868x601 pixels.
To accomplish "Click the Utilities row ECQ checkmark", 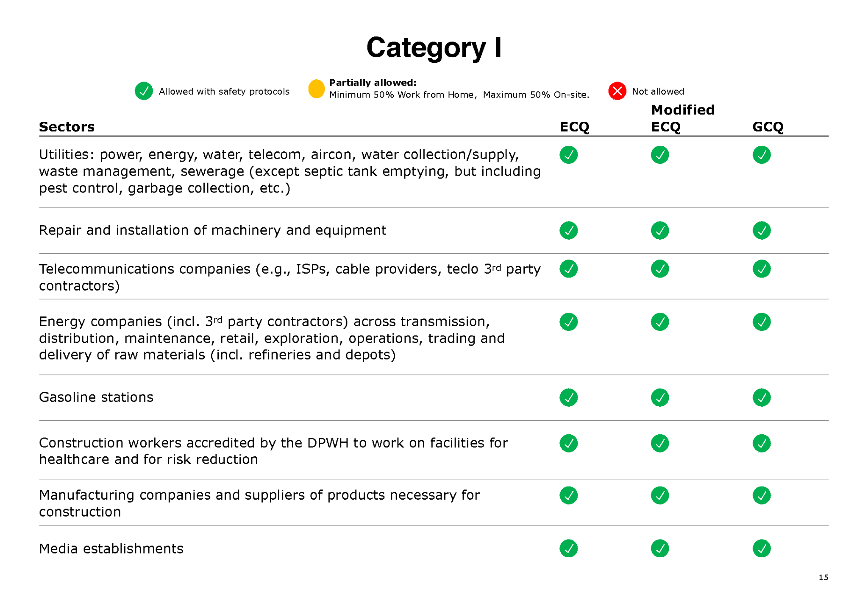I will click(568, 155).
